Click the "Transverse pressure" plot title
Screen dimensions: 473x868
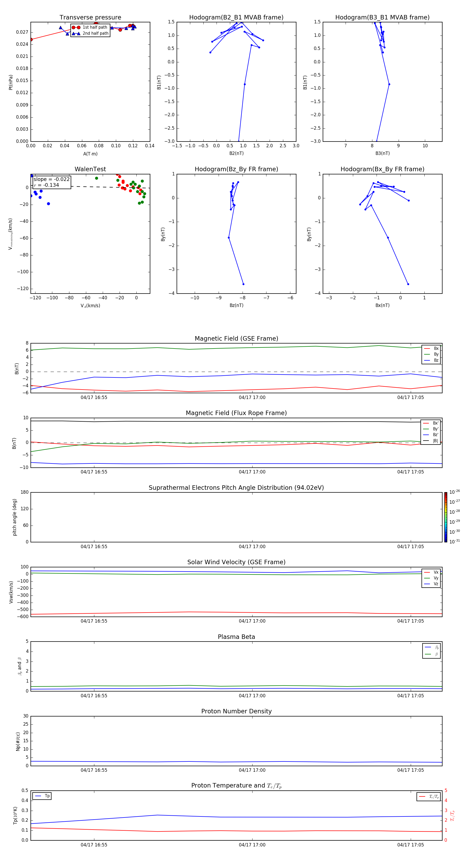click(x=90, y=18)
